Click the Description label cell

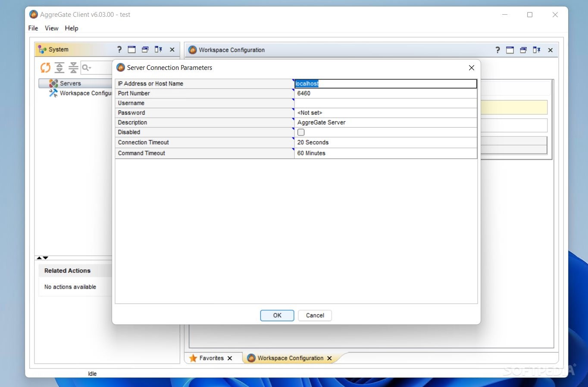click(x=204, y=123)
